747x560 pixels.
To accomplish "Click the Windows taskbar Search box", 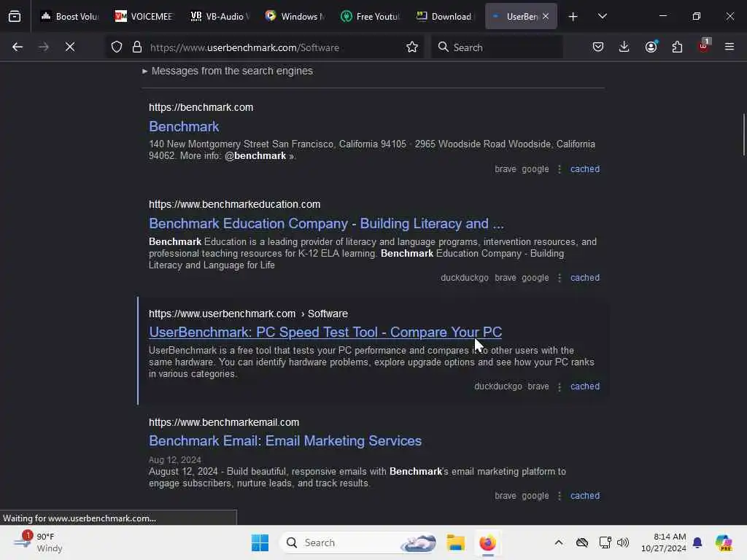I will 358,542.
